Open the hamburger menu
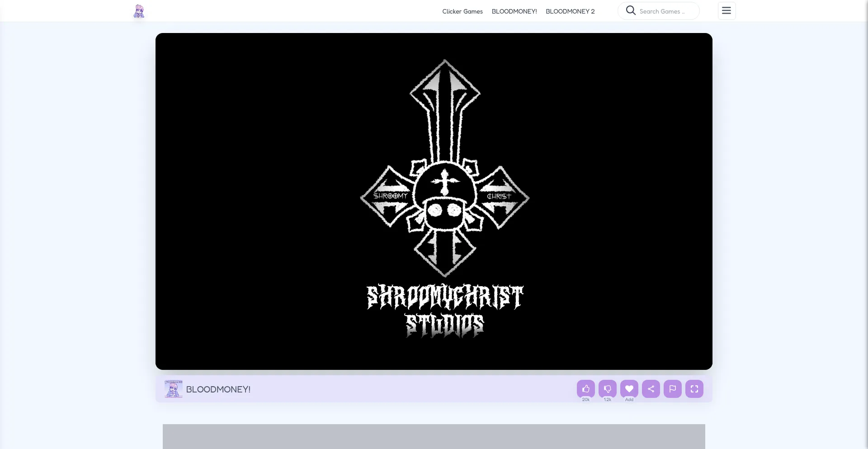The image size is (868, 449). (726, 11)
